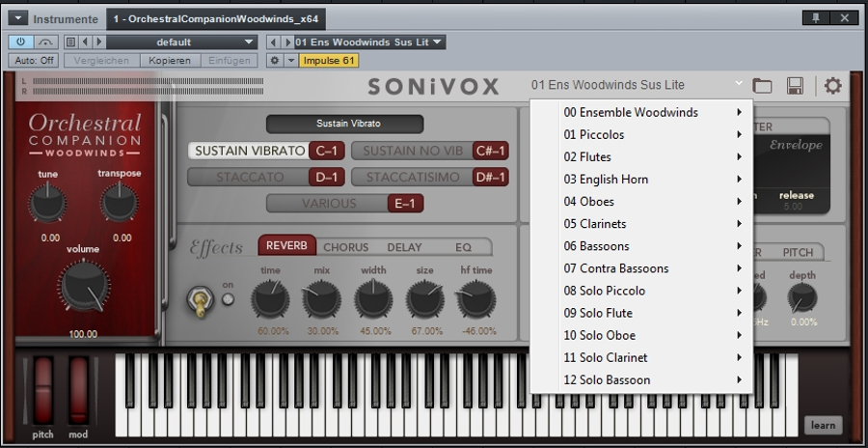Click the sidechain routing icon beside power
This screenshot has height=448, width=868.
tap(46, 42)
